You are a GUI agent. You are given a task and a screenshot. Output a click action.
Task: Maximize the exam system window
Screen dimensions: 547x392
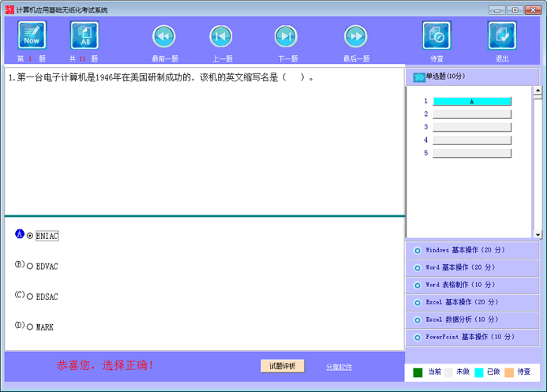515,10
